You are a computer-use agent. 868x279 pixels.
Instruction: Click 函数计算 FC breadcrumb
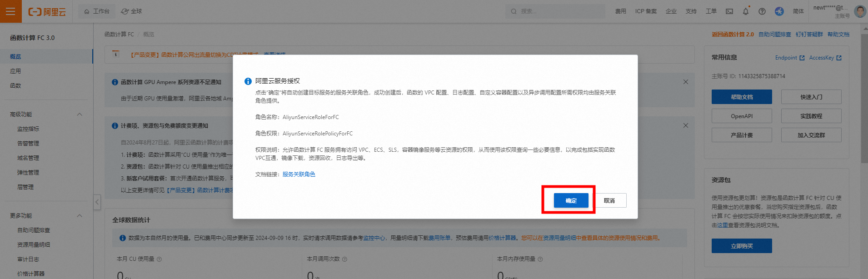point(119,35)
